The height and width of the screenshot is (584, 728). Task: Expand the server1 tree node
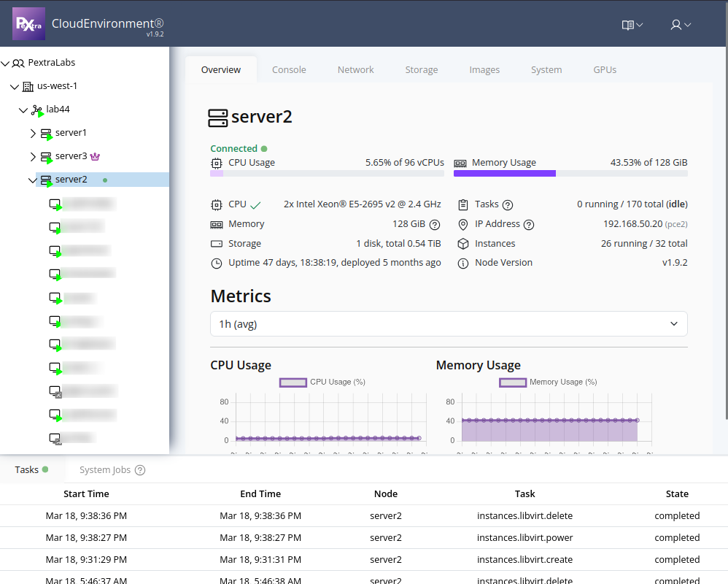click(33, 134)
